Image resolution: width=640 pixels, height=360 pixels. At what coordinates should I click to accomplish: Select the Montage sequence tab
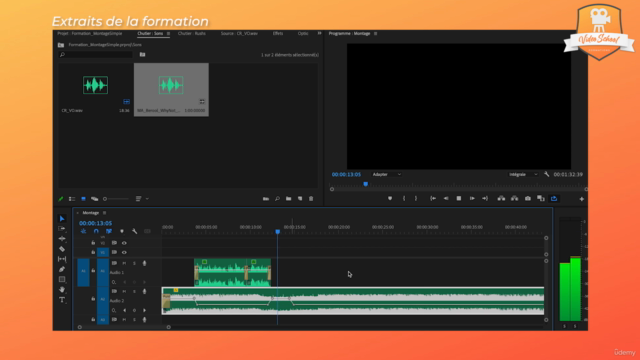click(x=91, y=213)
